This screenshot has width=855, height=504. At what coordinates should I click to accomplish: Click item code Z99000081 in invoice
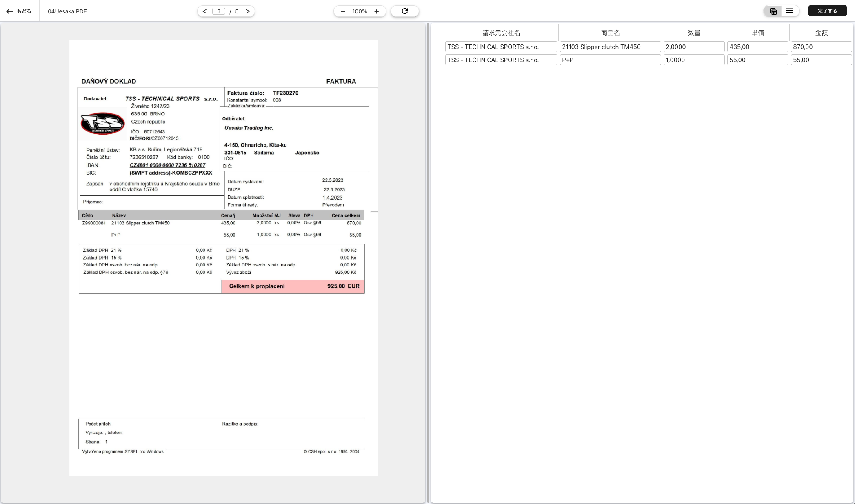[94, 223]
